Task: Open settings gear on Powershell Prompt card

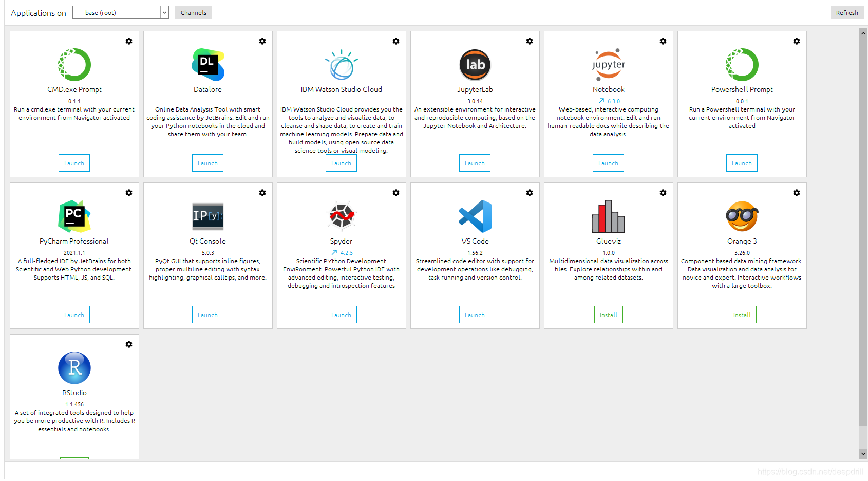Action: (x=797, y=41)
